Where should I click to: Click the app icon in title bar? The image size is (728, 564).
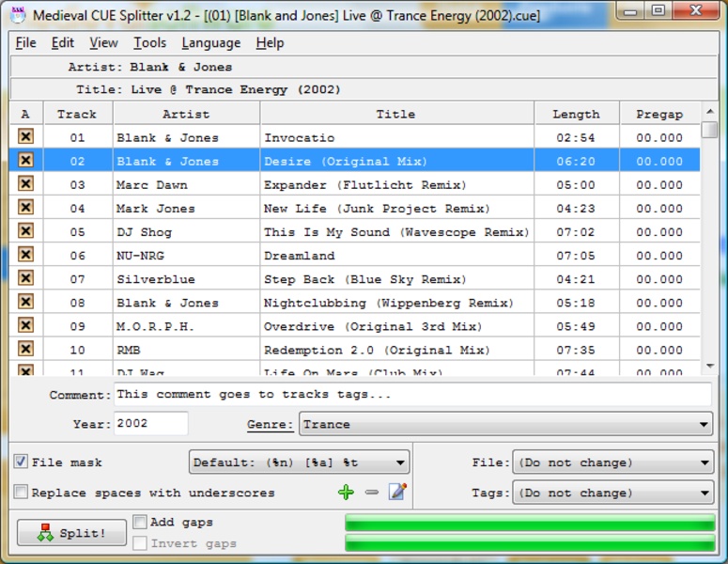[17, 10]
